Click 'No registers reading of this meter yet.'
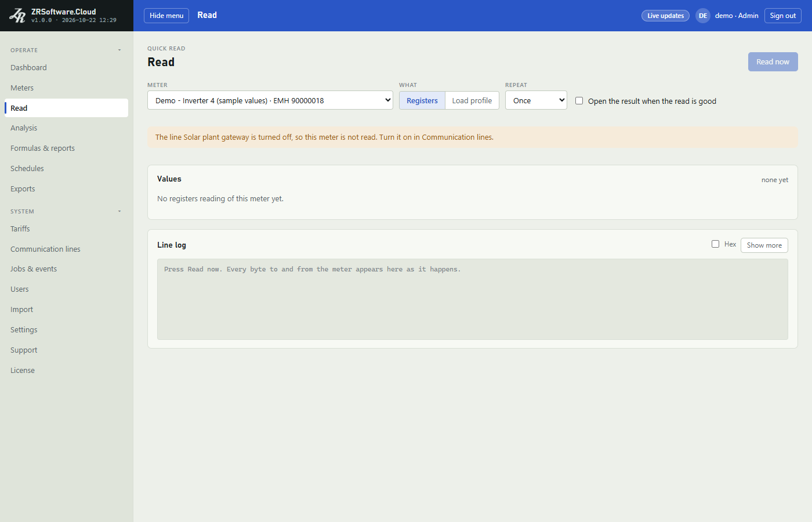Image resolution: width=812 pixels, height=522 pixels. [x=220, y=199]
